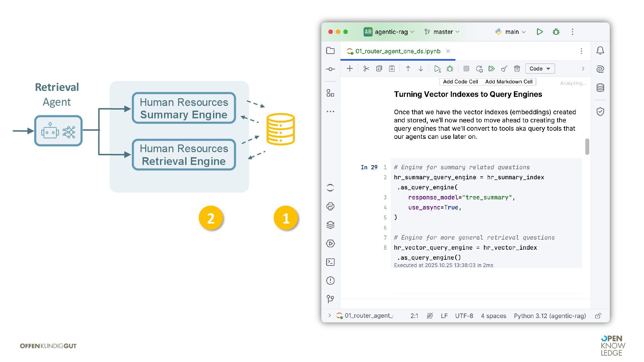
Task: Delete cell using the trash icon
Action: tap(517, 69)
